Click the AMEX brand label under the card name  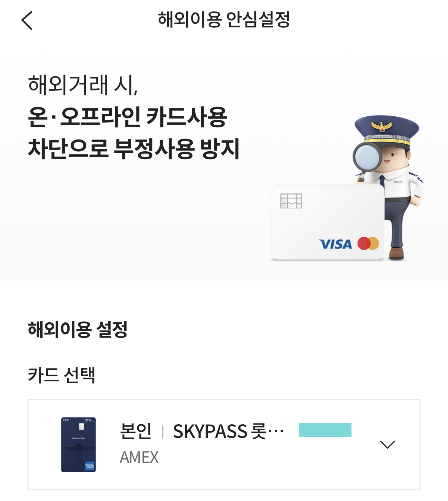point(139,457)
